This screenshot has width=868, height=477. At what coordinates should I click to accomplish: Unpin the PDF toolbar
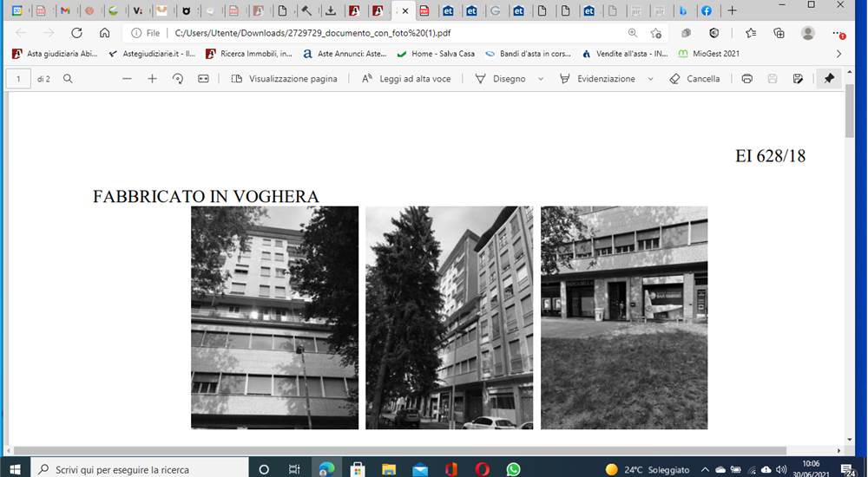click(x=829, y=79)
